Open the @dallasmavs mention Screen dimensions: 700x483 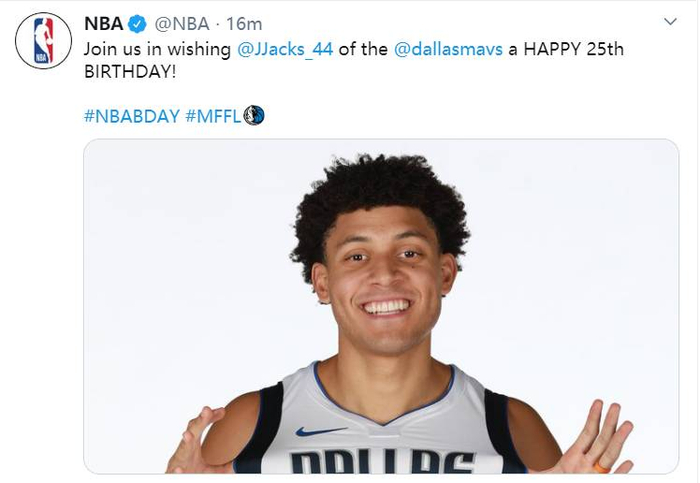point(448,49)
